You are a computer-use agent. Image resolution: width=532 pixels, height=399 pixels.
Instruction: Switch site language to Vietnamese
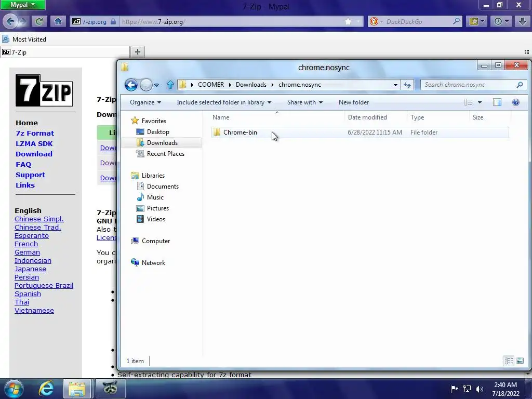34,310
